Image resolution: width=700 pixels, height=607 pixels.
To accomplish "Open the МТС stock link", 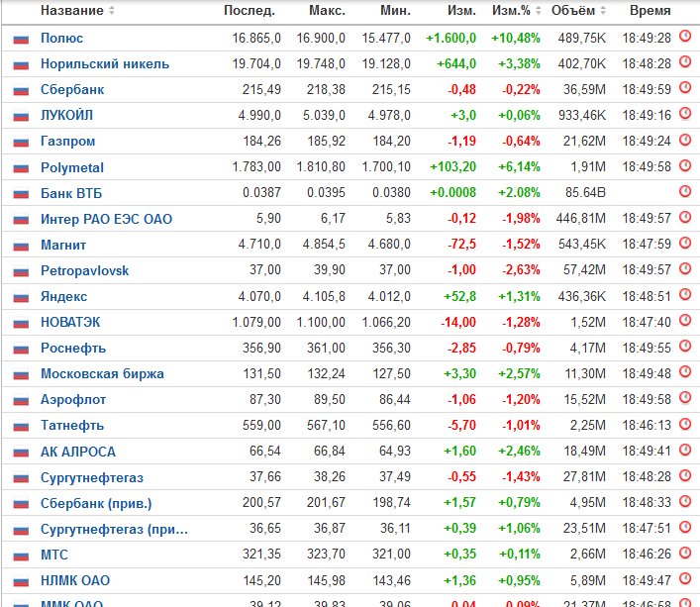I will (54, 556).
